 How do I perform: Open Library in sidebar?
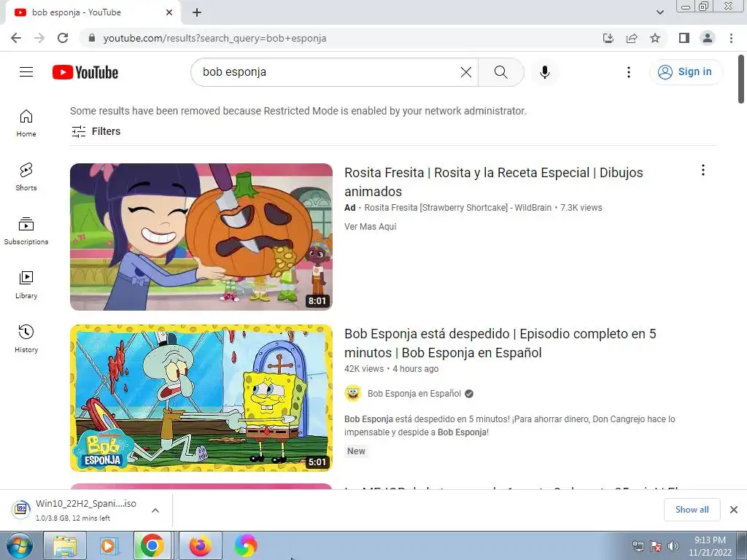[26, 285]
